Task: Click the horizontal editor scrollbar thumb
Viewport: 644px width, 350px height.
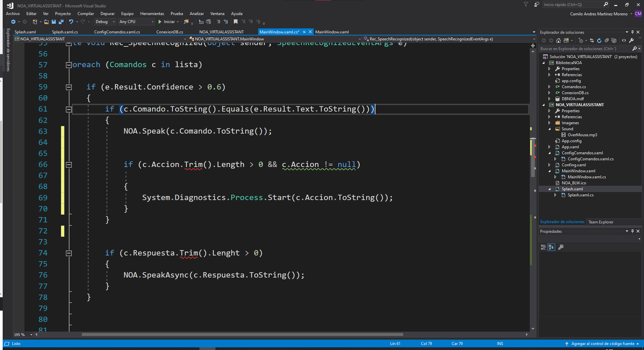Action: [x=242, y=335]
